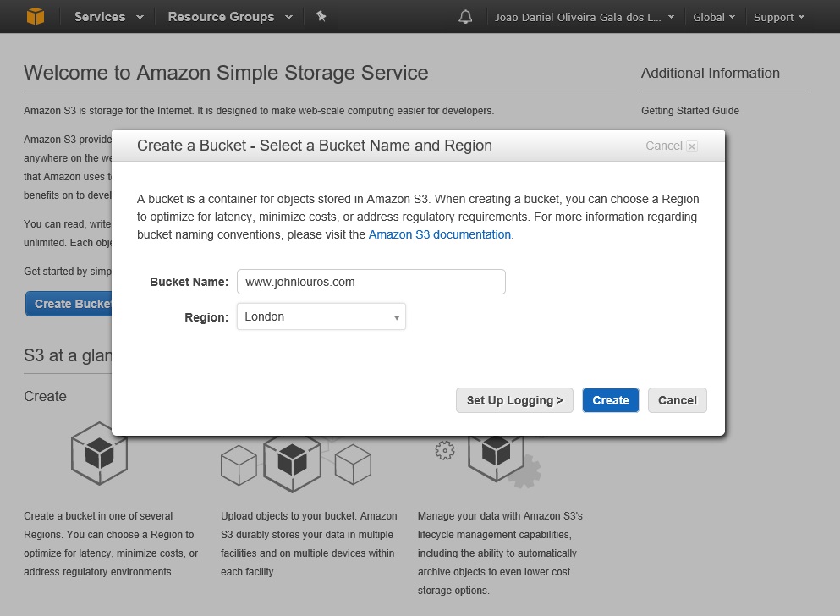The height and width of the screenshot is (616, 840).
Task: Click inside the Bucket Name input field
Action: pyautogui.click(x=371, y=281)
